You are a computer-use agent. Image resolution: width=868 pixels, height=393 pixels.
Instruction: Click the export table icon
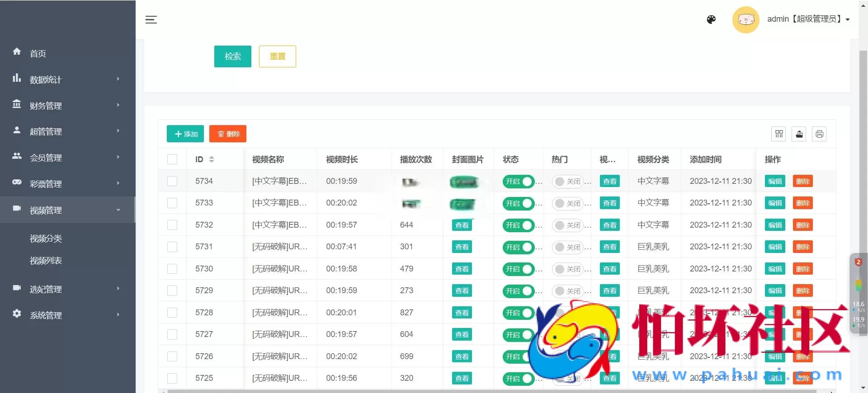coord(799,134)
